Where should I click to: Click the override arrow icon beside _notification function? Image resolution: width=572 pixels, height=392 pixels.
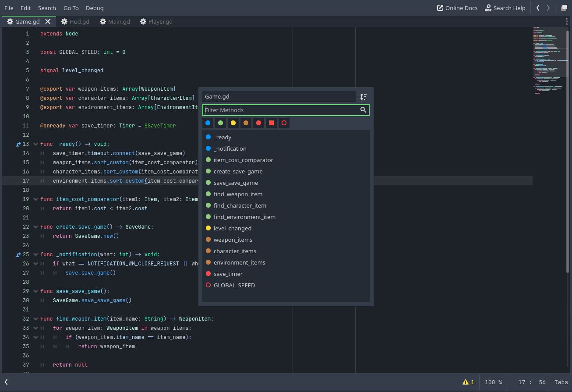click(18, 254)
